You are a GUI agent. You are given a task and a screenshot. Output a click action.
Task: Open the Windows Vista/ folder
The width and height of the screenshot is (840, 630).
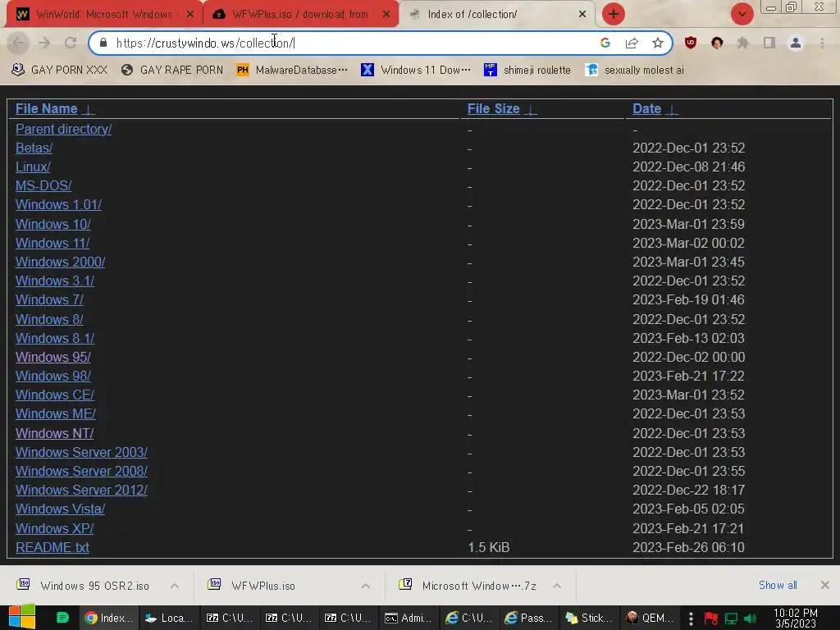pyautogui.click(x=60, y=509)
